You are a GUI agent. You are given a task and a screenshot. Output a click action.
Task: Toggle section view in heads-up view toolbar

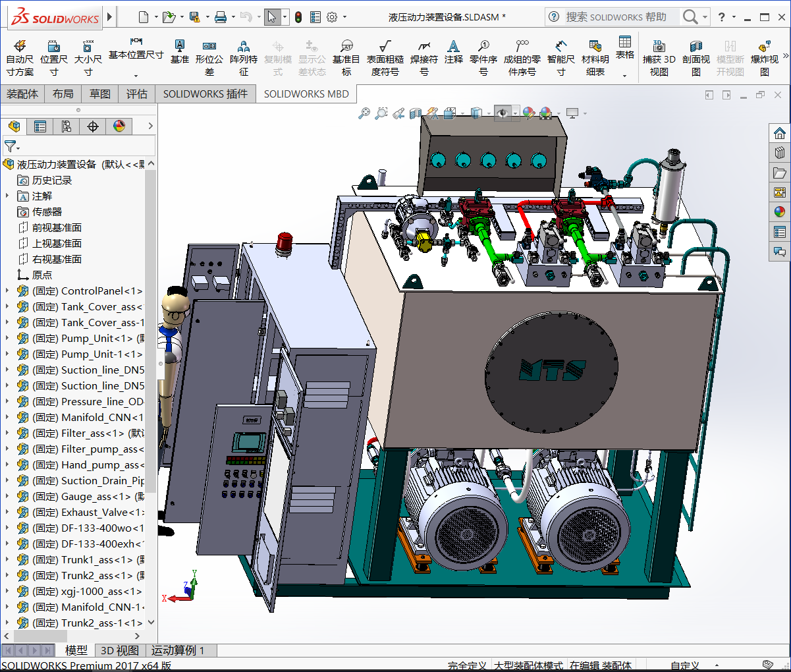tap(415, 113)
